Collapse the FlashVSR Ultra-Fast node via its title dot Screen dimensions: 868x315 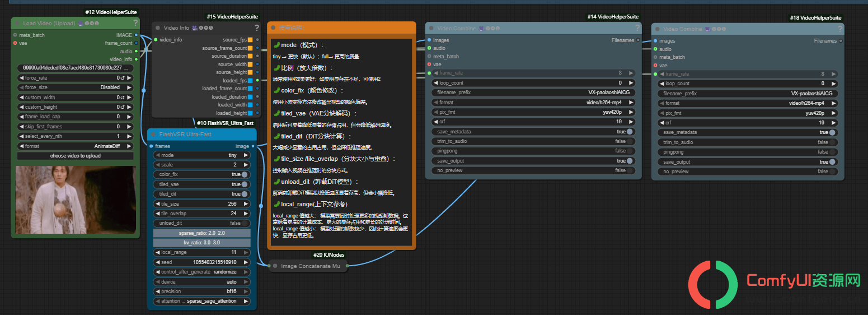coord(153,135)
